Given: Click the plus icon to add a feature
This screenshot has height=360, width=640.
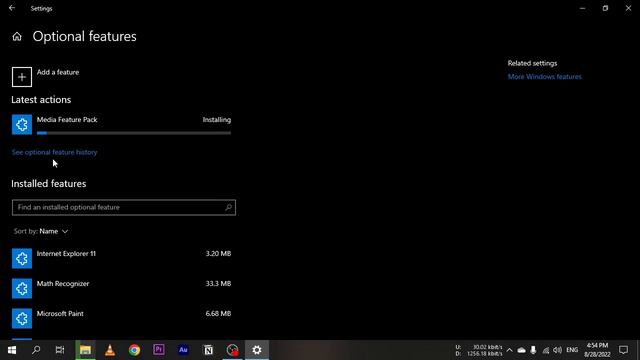Looking at the screenshot, I should pyautogui.click(x=22, y=77).
